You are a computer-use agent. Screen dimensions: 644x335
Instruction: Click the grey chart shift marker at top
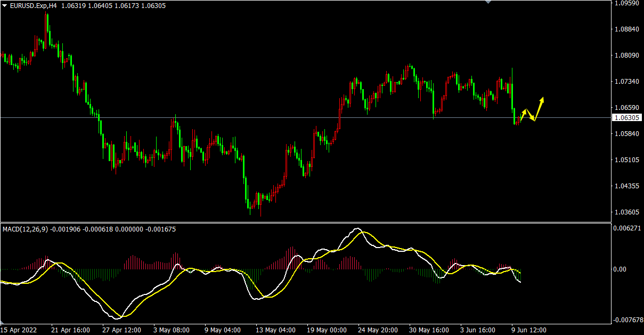pyautogui.click(x=488, y=2)
